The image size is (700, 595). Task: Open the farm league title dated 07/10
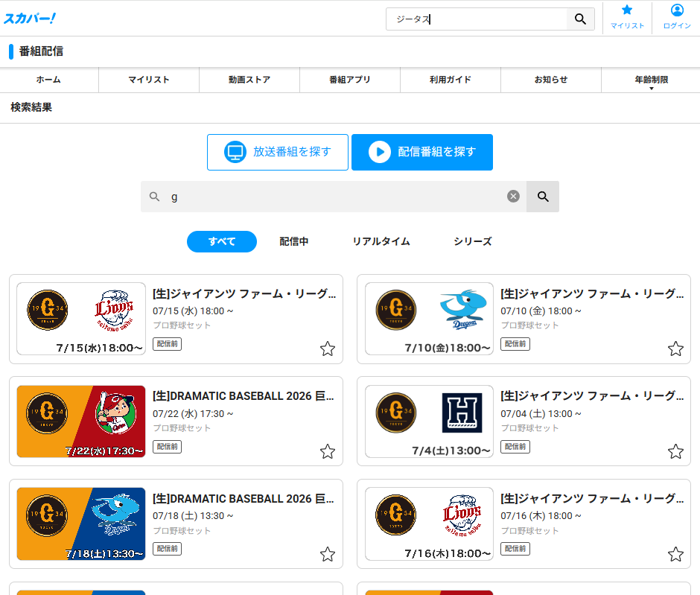click(x=592, y=293)
